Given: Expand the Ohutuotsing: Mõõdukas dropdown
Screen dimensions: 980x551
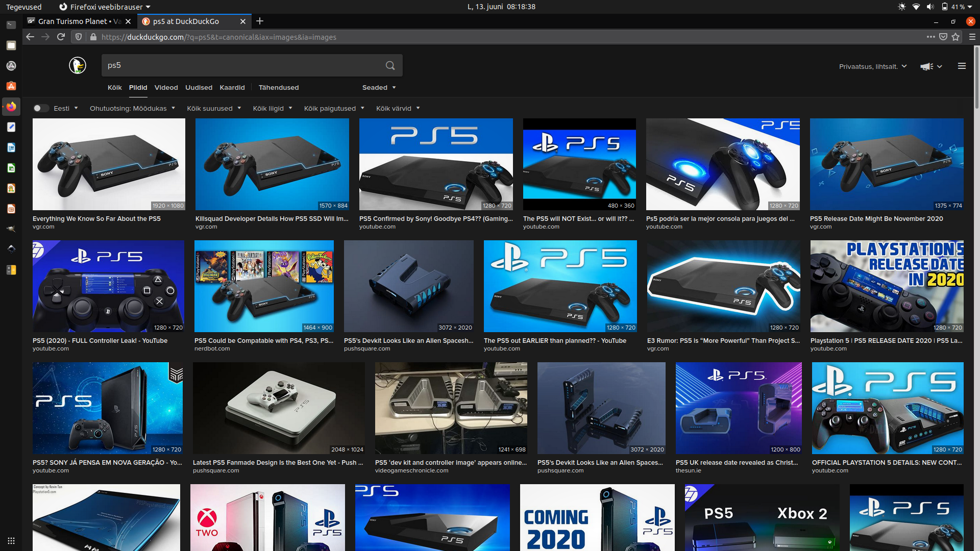Looking at the screenshot, I should point(132,108).
